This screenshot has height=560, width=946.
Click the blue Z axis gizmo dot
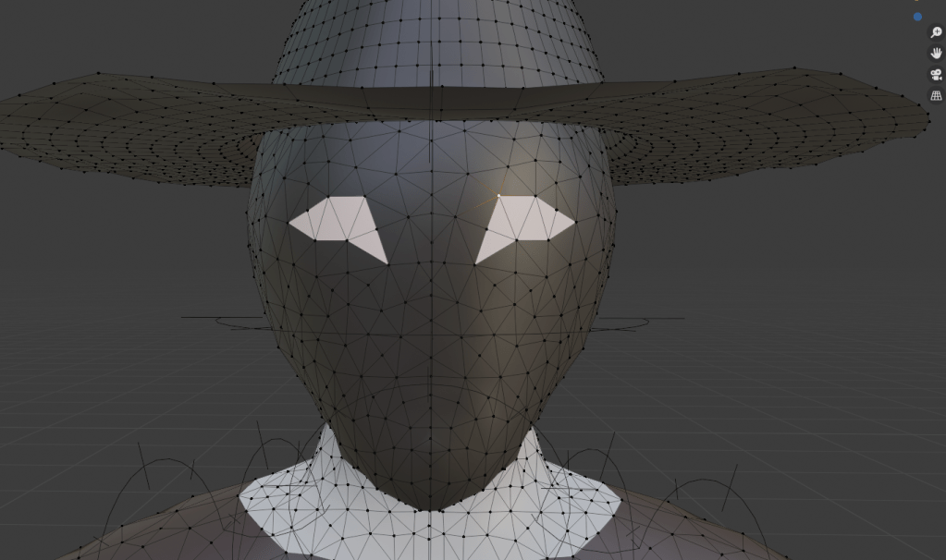click(x=917, y=17)
